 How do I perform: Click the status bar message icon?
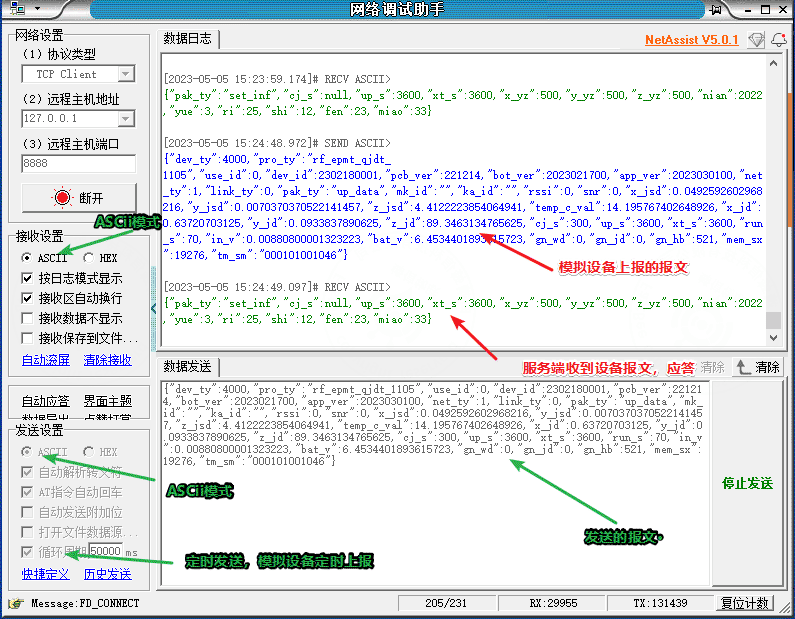point(15,603)
